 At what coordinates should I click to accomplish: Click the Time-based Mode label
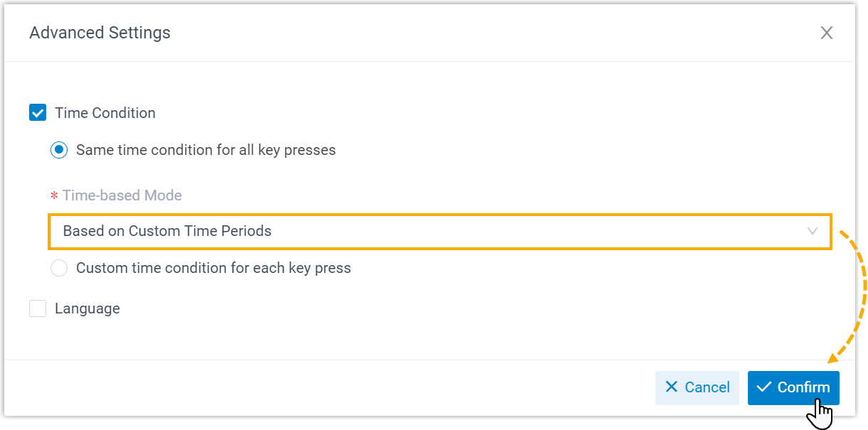click(x=122, y=195)
